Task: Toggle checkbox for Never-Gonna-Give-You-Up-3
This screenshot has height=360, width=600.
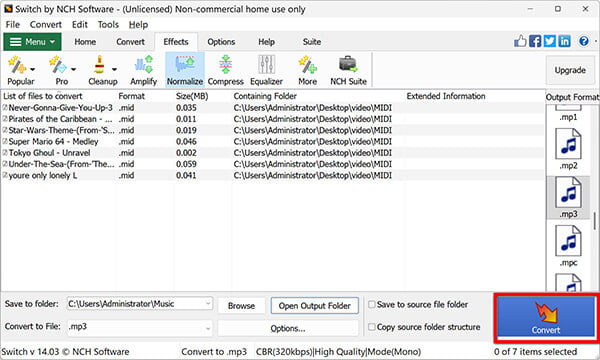Action: [x=5, y=108]
